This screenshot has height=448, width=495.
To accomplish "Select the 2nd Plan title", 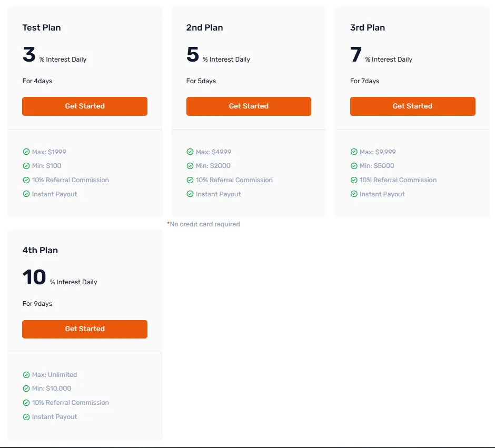I will pyautogui.click(x=204, y=28).
